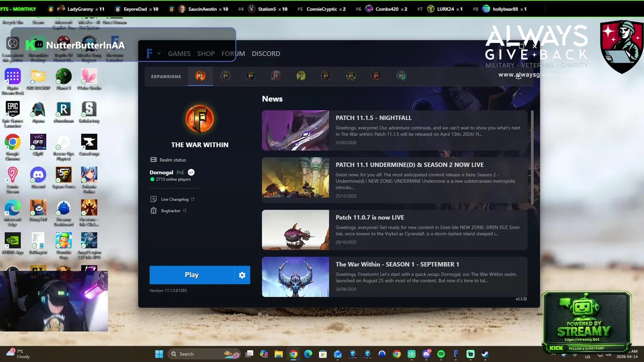644x362 pixels.
Task: Launch Evitania Online desktop icon
Action: click(x=89, y=180)
